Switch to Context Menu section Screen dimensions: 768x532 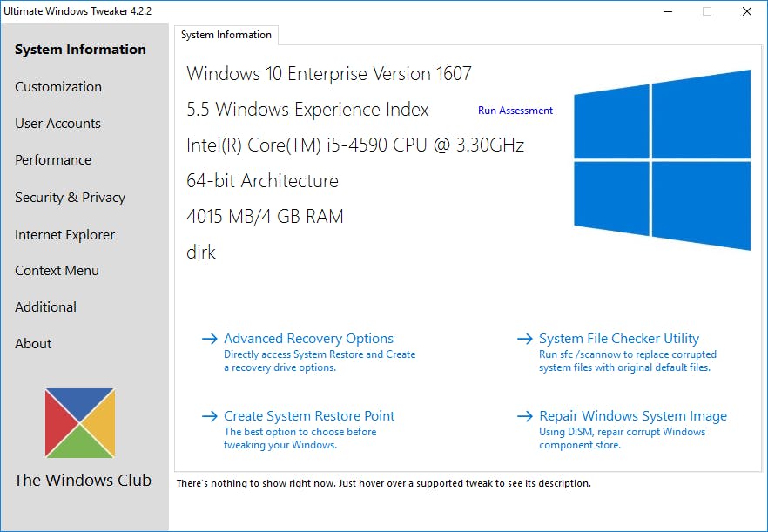tap(57, 271)
